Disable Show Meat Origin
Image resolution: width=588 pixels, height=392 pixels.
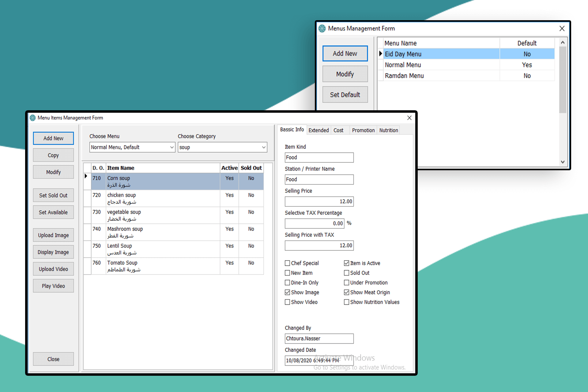click(x=346, y=292)
